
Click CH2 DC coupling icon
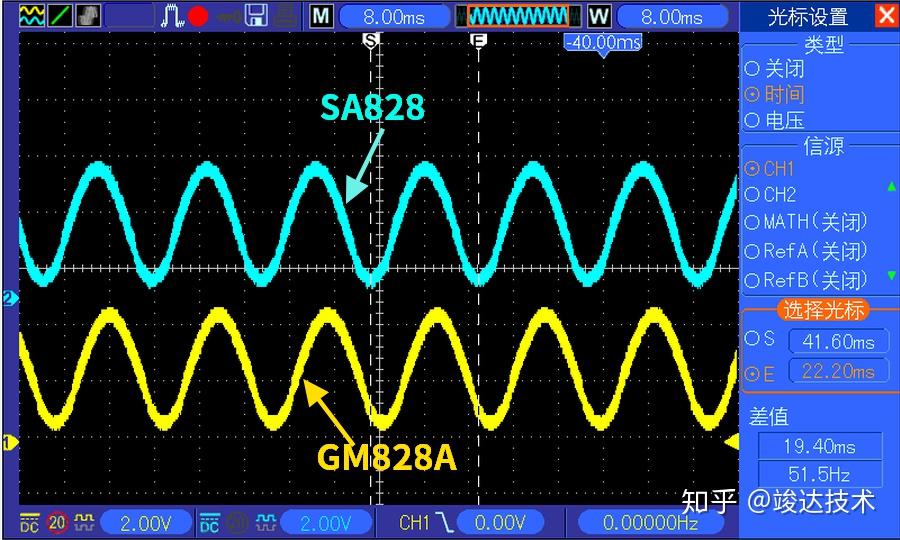click(210, 522)
